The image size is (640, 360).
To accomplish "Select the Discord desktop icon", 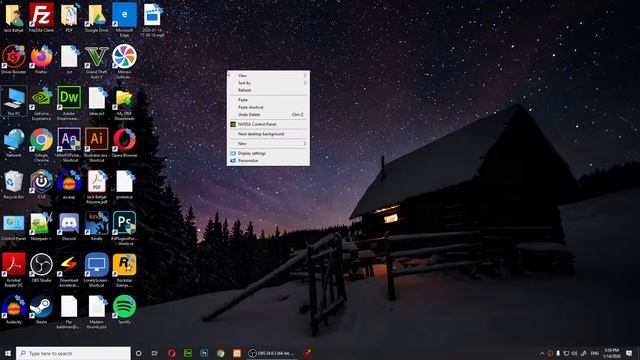I will tap(69, 226).
